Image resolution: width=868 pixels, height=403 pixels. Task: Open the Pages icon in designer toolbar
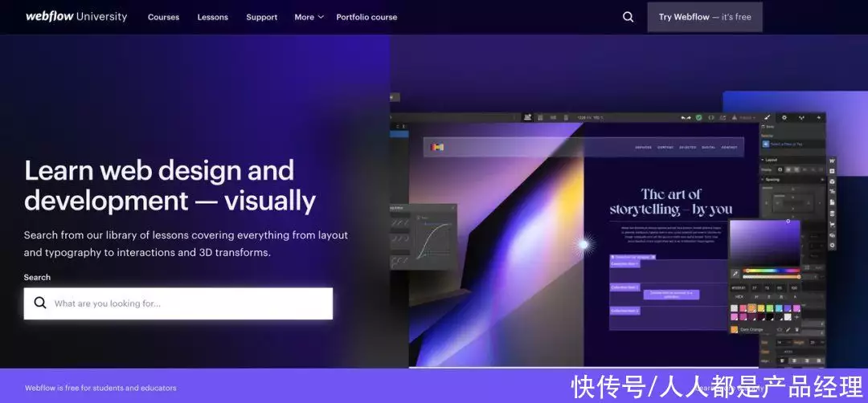pos(832,202)
